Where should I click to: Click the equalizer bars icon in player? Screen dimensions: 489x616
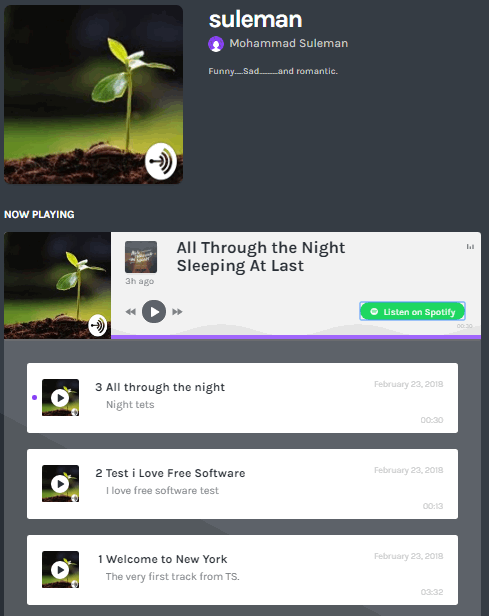point(470,247)
